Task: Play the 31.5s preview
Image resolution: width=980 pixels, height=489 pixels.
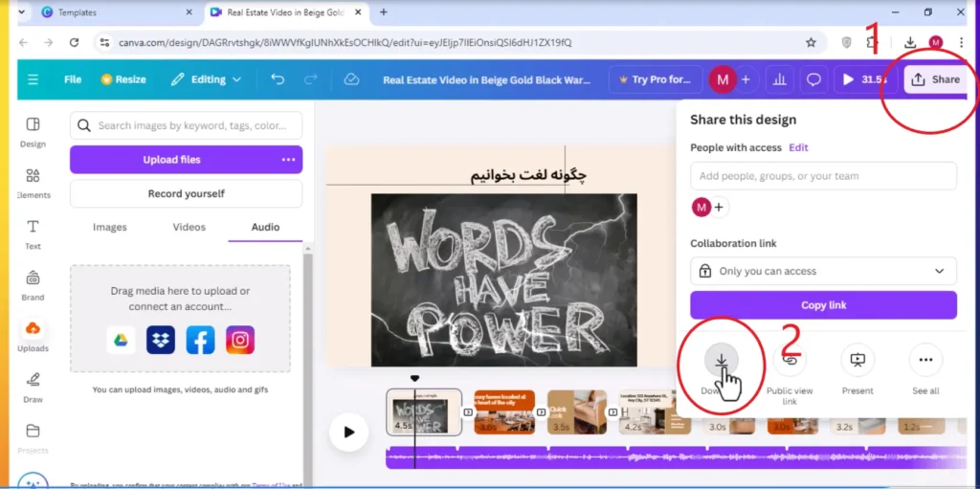Action: [x=865, y=79]
